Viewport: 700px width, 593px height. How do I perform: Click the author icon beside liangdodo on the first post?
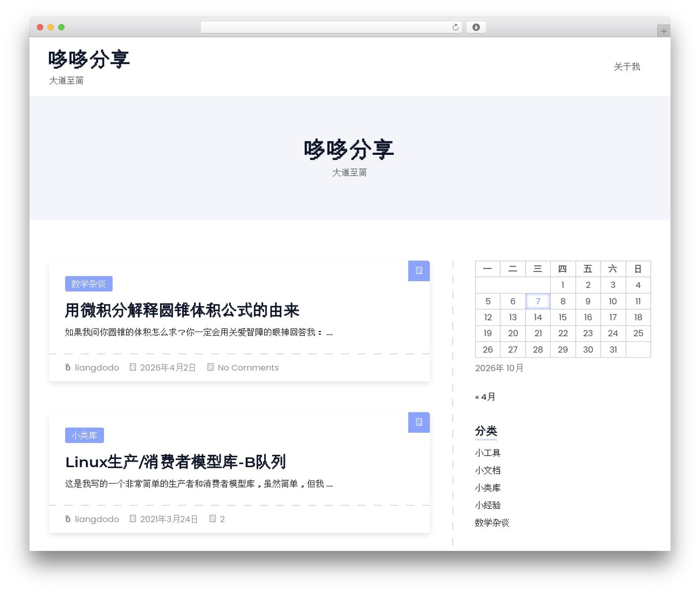(x=68, y=368)
